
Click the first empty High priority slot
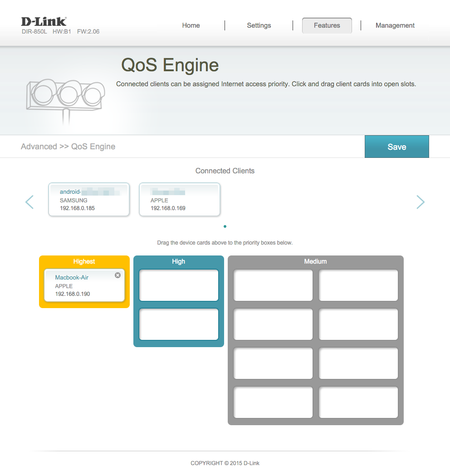tap(179, 285)
